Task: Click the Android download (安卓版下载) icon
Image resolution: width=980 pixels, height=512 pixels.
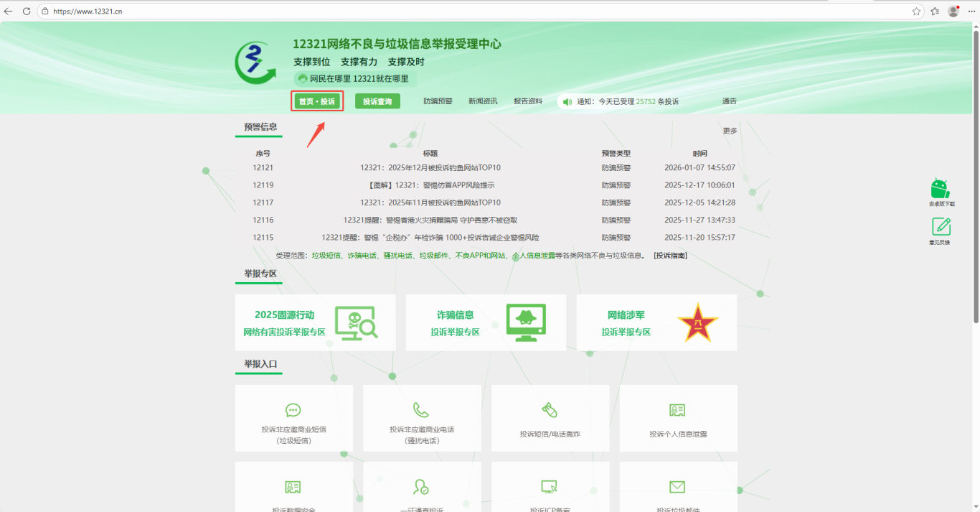Action: tap(940, 189)
